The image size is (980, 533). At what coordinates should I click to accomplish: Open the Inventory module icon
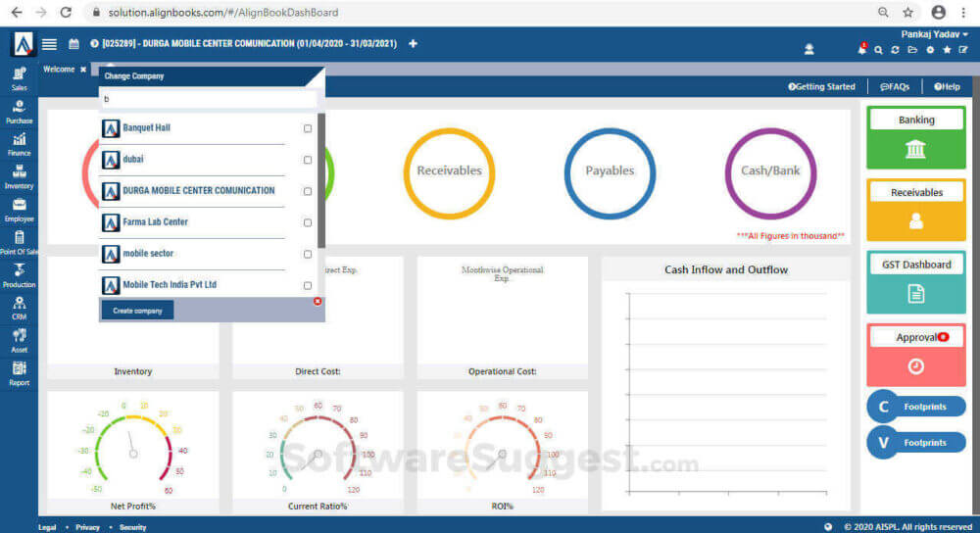point(19,176)
